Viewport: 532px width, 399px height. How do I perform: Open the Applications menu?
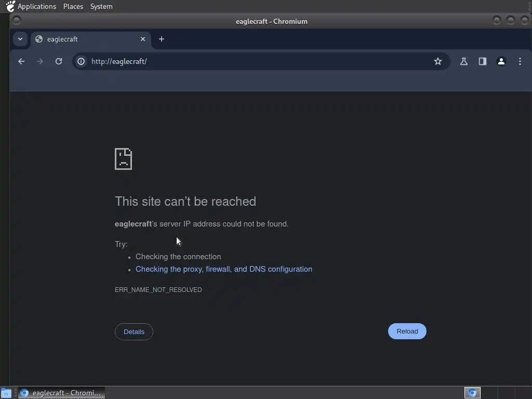coord(37,6)
